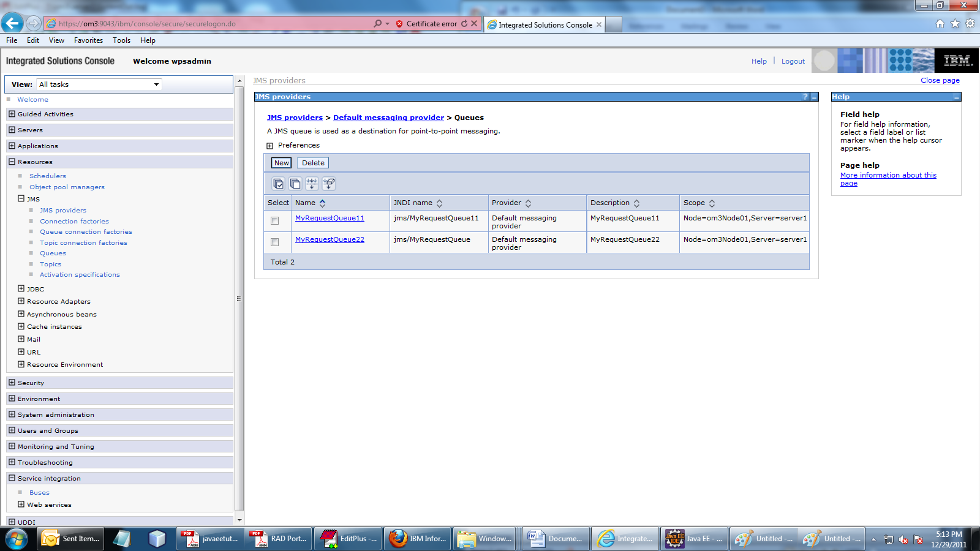Open the Tools menu
This screenshot has height=551, width=980.
click(121, 40)
